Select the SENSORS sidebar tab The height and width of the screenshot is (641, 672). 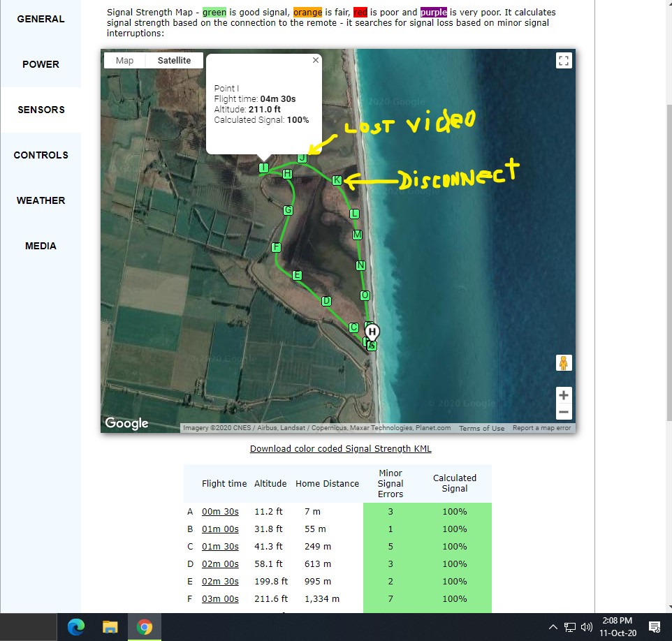coord(41,110)
